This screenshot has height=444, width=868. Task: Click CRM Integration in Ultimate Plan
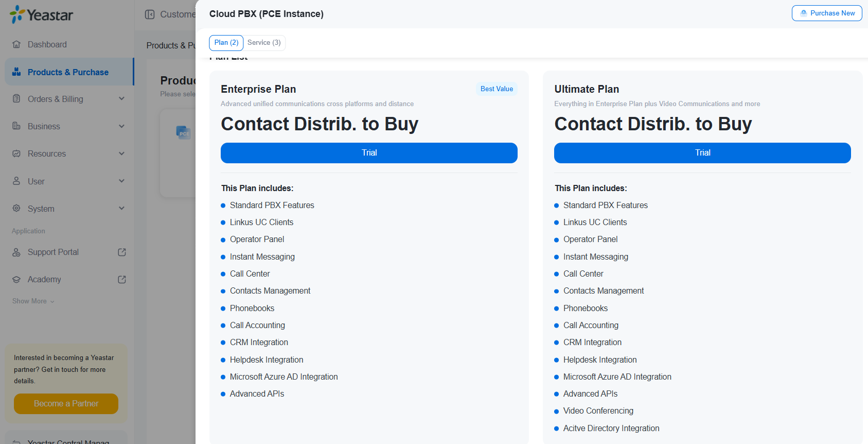[x=592, y=343]
